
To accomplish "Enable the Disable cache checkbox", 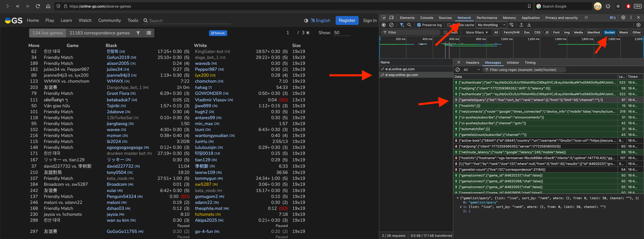I will click(449, 25).
